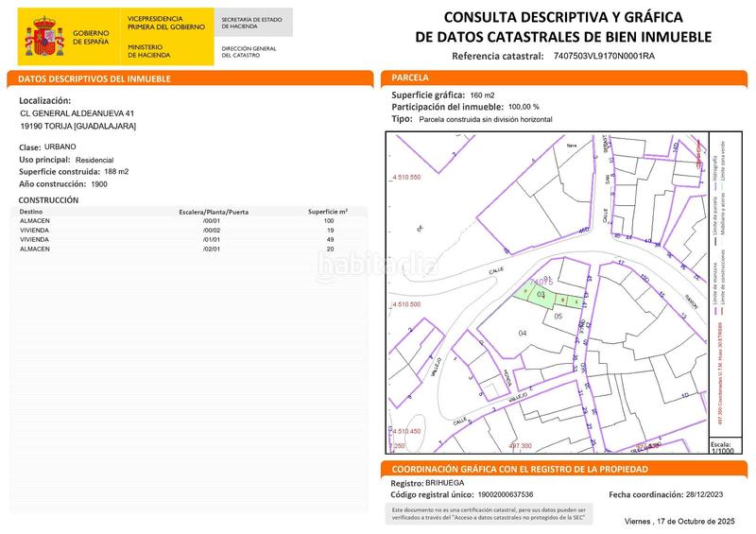756x534 pixels.
Task: Click the Superficie m² column header
Action: coord(328,212)
